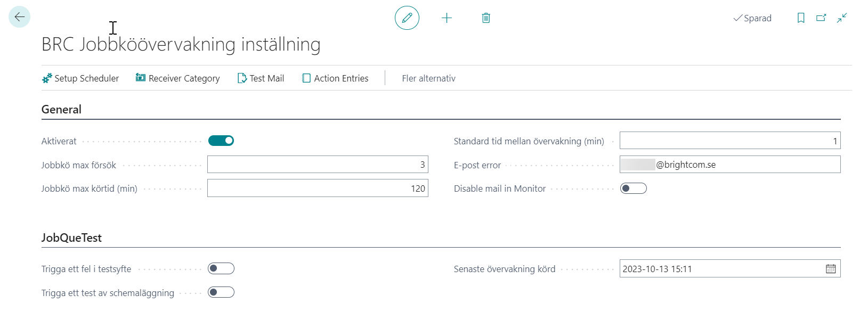The image size is (868, 311).
Task: Open page in new window icon
Action: (821, 18)
